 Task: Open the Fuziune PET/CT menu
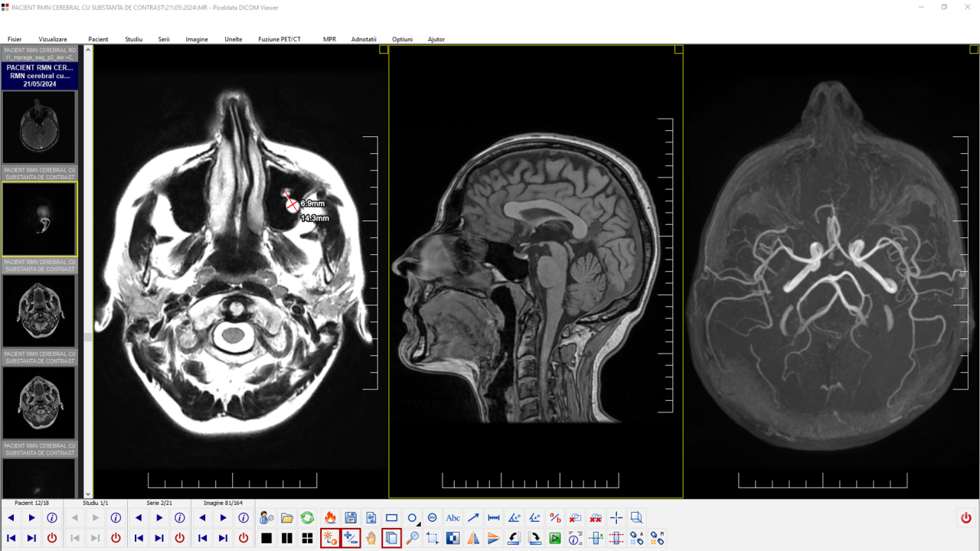[279, 39]
